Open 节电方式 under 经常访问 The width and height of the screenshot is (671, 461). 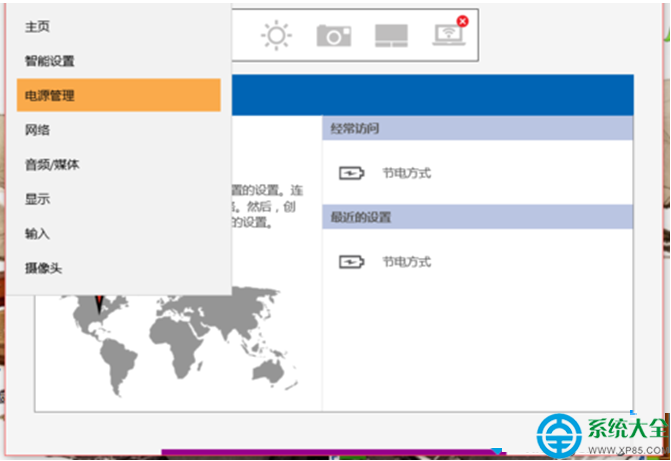[x=407, y=173]
